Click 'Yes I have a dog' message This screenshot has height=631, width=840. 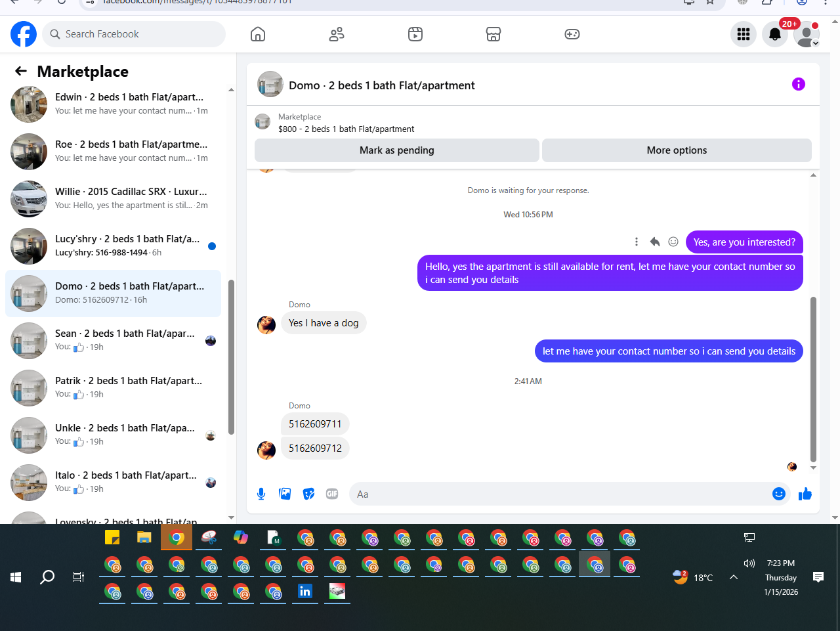(324, 323)
